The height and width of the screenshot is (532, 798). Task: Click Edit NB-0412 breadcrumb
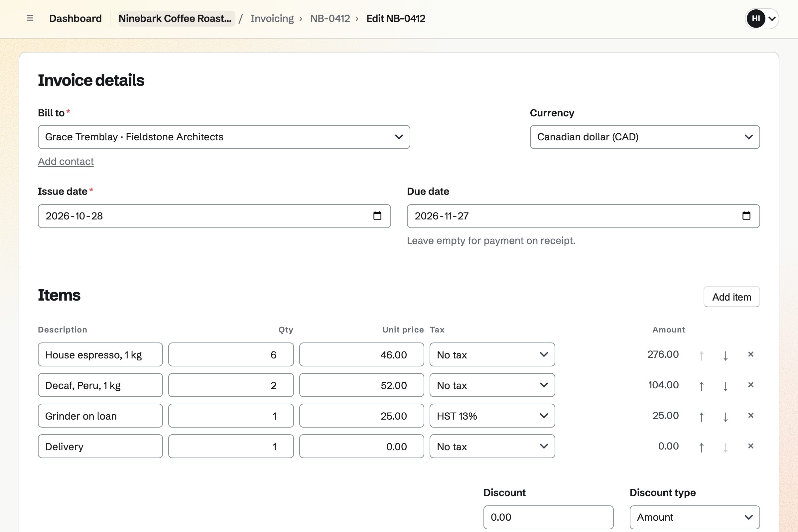[x=396, y=18]
